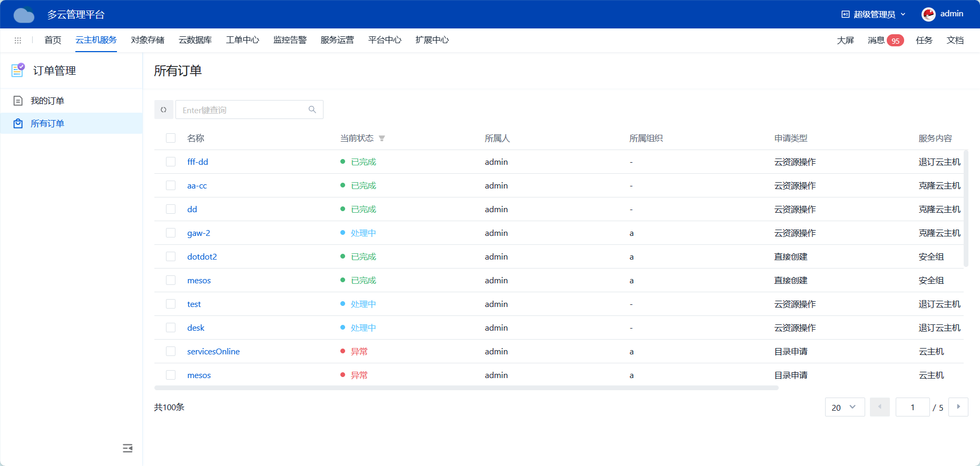Open the 服务运营 menu
The height and width of the screenshot is (466, 980).
337,40
